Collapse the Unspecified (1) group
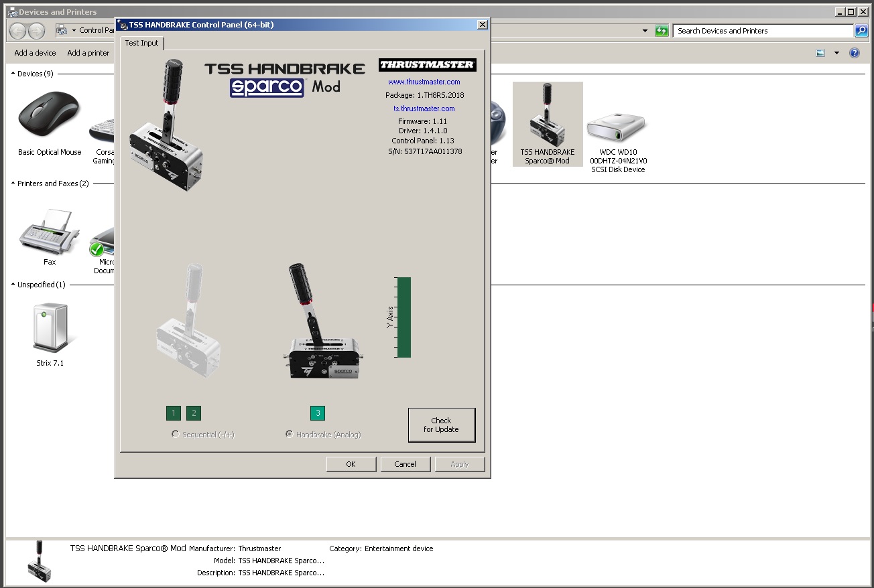This screenshot has width=874, height=588. click(x=13, y=285)
